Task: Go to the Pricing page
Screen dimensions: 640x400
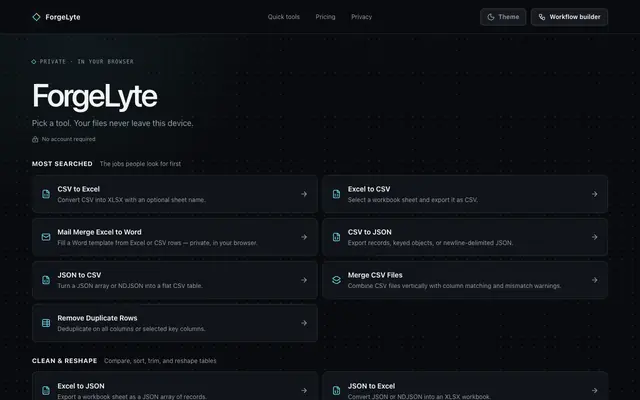Action: pos(325,17)
